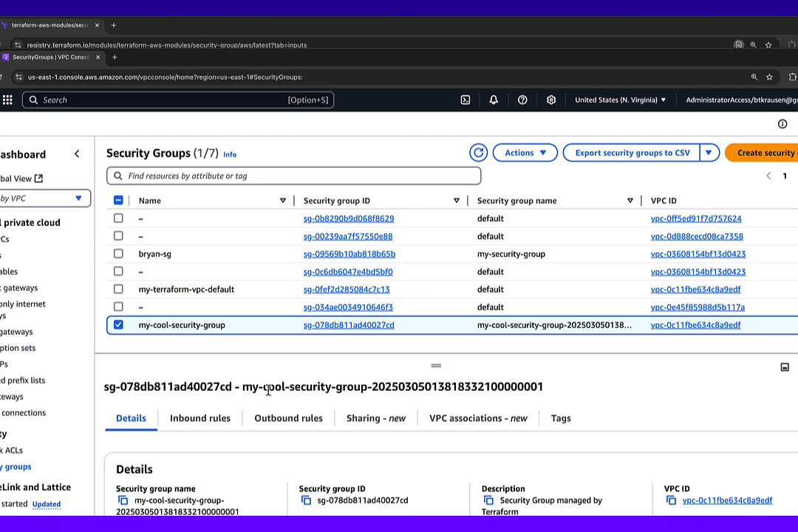Sort by the Security group ID column
The height and width of the screenshot is (532, 798).
457,200
